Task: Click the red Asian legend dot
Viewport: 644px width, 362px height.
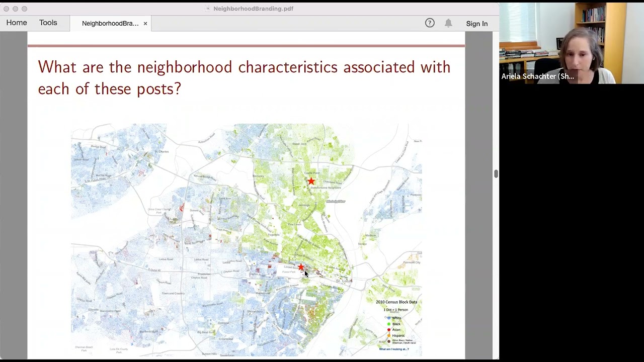Action: coord(389,330)
